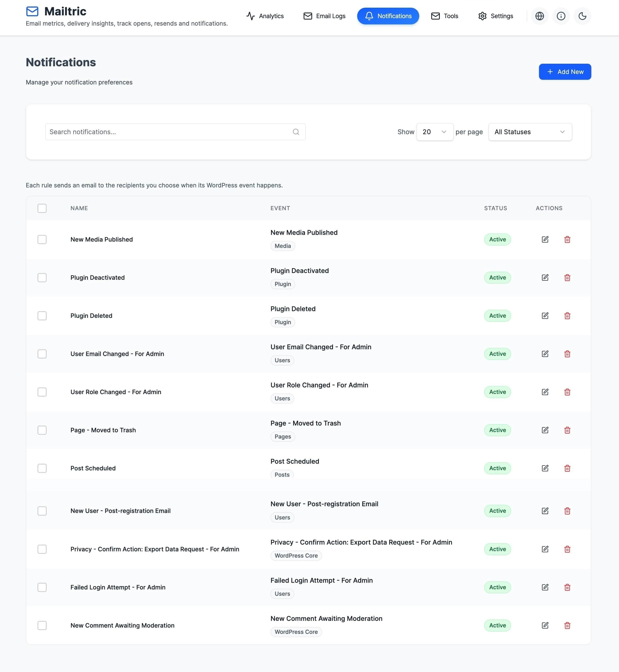The image size is (619, 672).
Task: Click the globe language icon
Action: tap(539, 16)
